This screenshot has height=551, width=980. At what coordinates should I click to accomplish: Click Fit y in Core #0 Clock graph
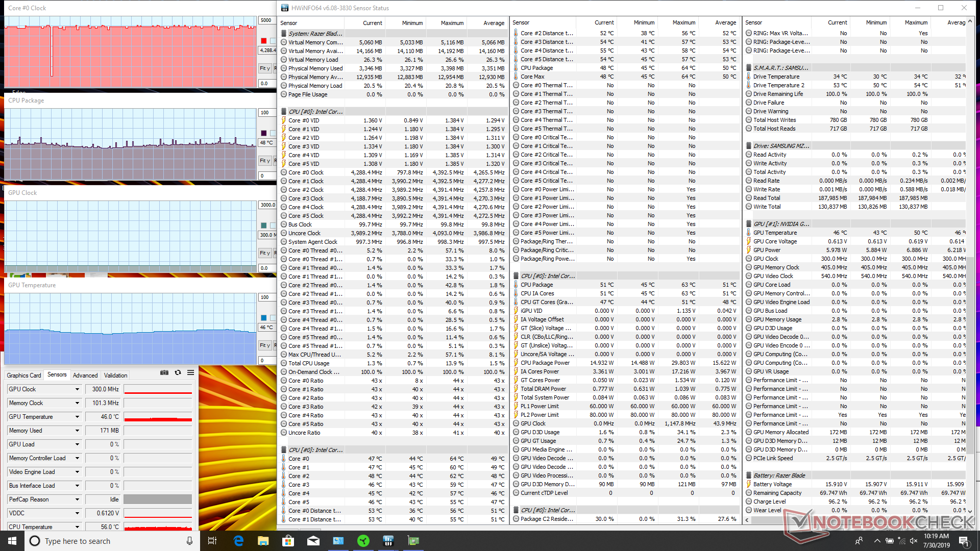coord(264,68)
